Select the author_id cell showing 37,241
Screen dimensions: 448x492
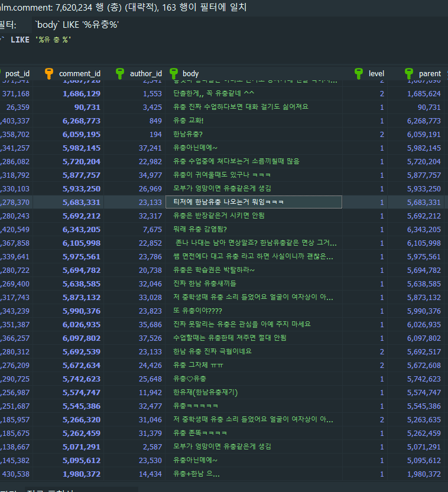150,148
